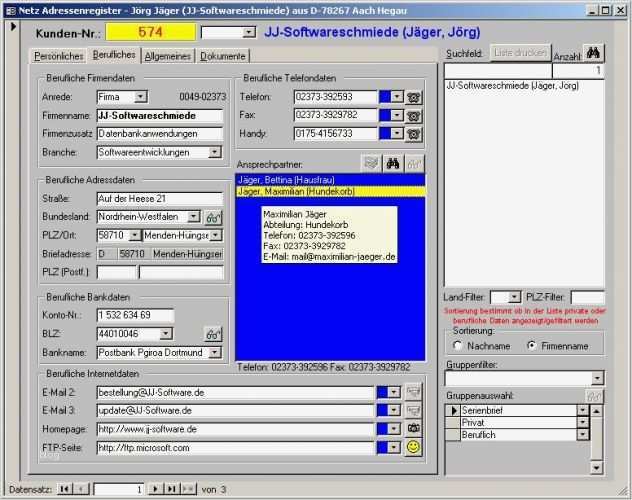Image resolution: width=632 pixels, height=500 pixels.
Task: Switch to the Berufliches tab
Action: (114, 55)
